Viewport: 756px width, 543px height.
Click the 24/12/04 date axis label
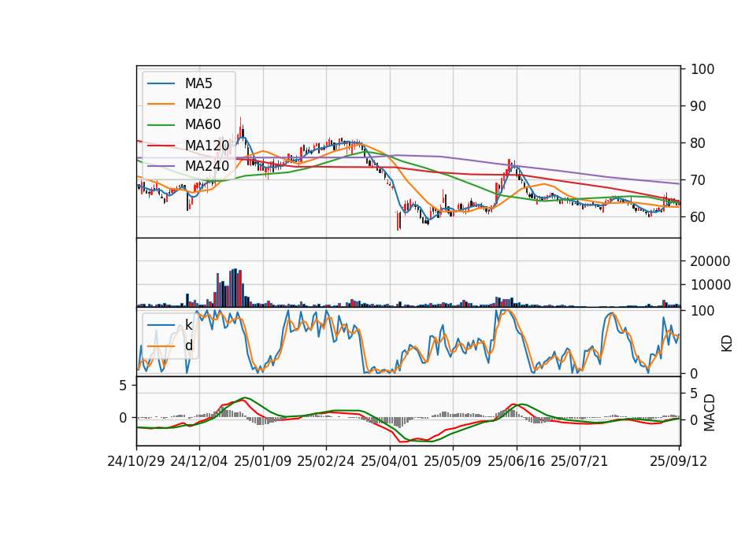click(x=199, y=461)
